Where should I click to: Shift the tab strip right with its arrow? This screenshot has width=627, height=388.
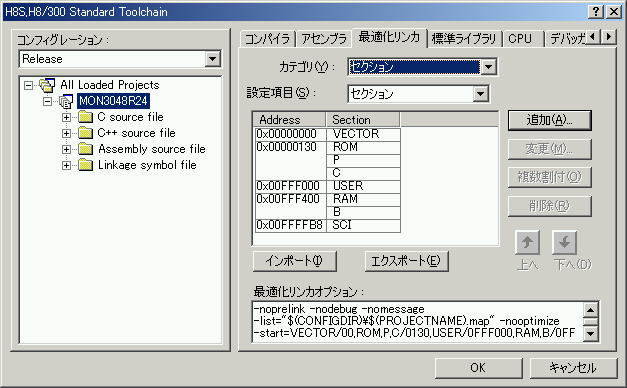[609, 37]
